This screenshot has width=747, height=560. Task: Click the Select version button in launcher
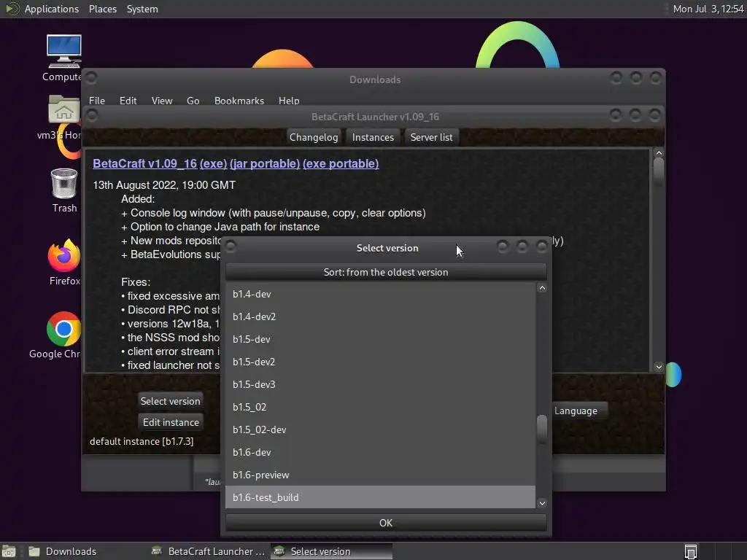pyautogui.click(x=171, y=401)
